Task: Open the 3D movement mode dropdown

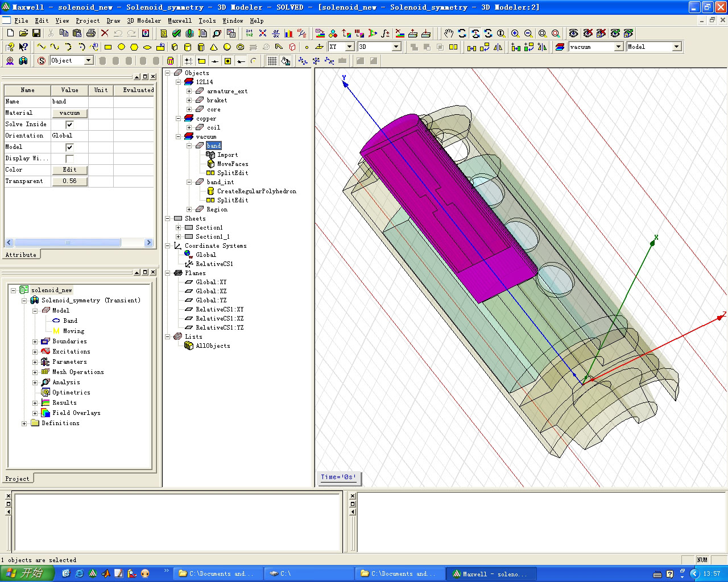Action: coord(396,47)
